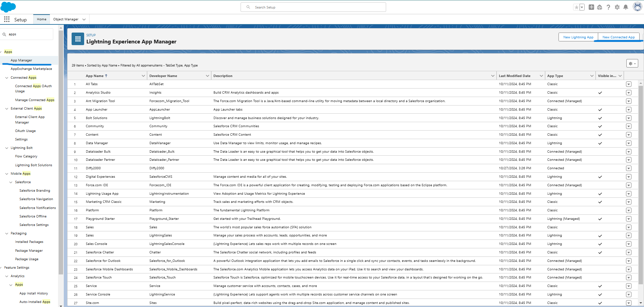Open External Client App Manager
644x307 pixels.
[30, 120]
